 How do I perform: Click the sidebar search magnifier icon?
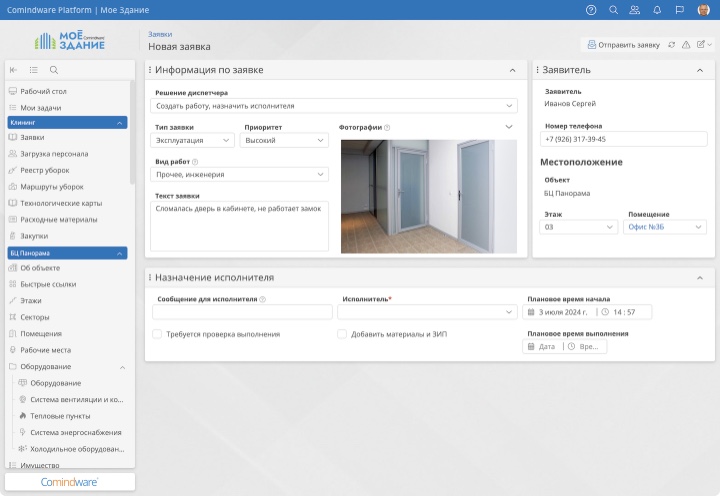(54, 70)
